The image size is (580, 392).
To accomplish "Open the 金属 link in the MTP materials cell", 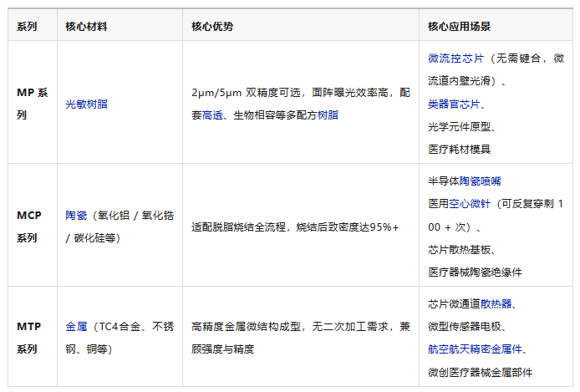I will (76, 326).
